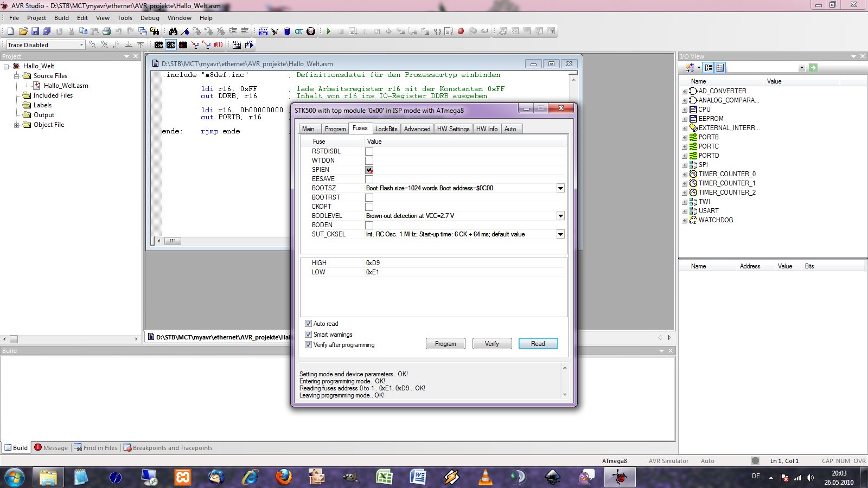Open the SUT_CKSEL clock dropdown
Screen dimensions: 868x488
[x=560, y=234]
